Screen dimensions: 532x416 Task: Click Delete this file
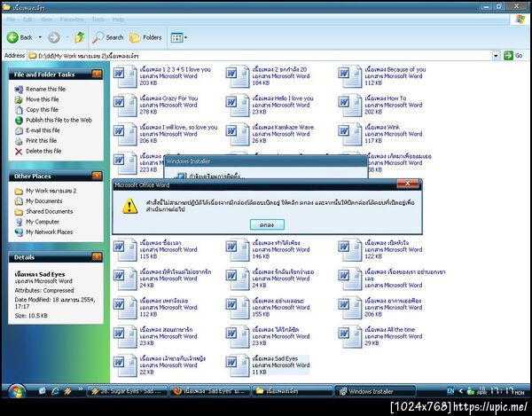click(38, 151)
